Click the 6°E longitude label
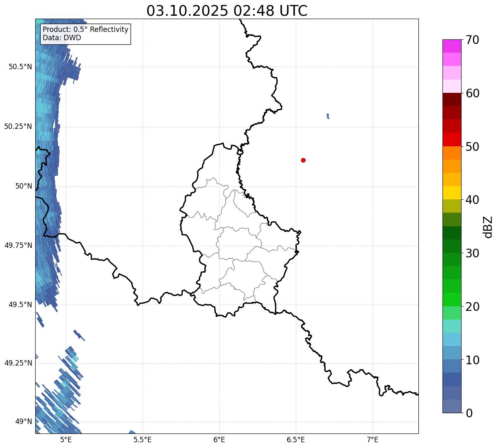This screenshot has height=448, width=498. coord(219,439)
